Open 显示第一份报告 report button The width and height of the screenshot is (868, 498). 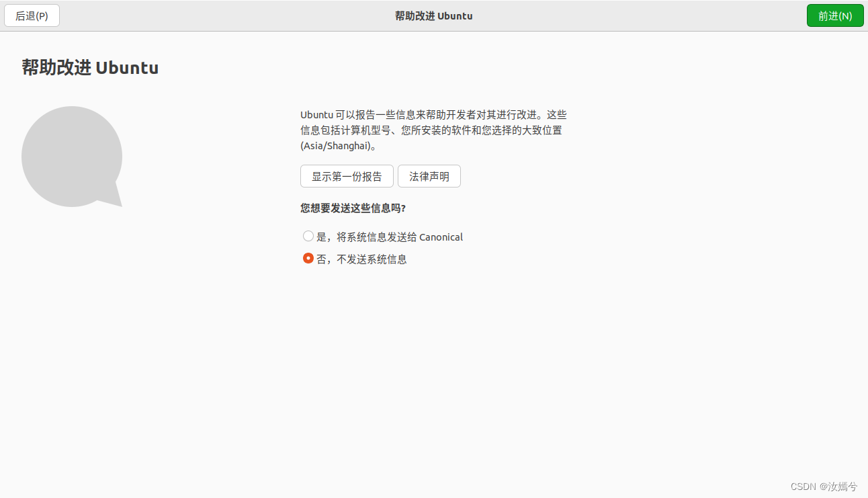347,176
